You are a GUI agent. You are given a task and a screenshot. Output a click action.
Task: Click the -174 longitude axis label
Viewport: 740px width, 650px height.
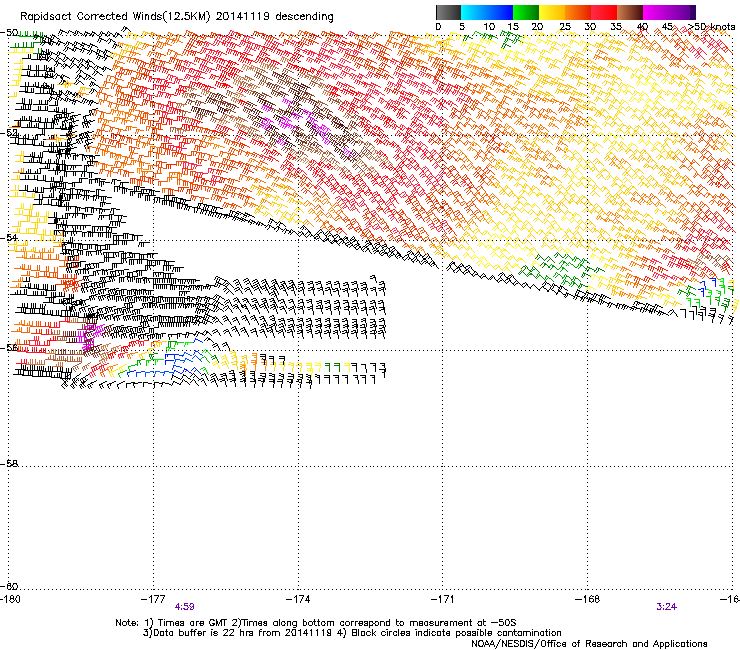[298, 599]
